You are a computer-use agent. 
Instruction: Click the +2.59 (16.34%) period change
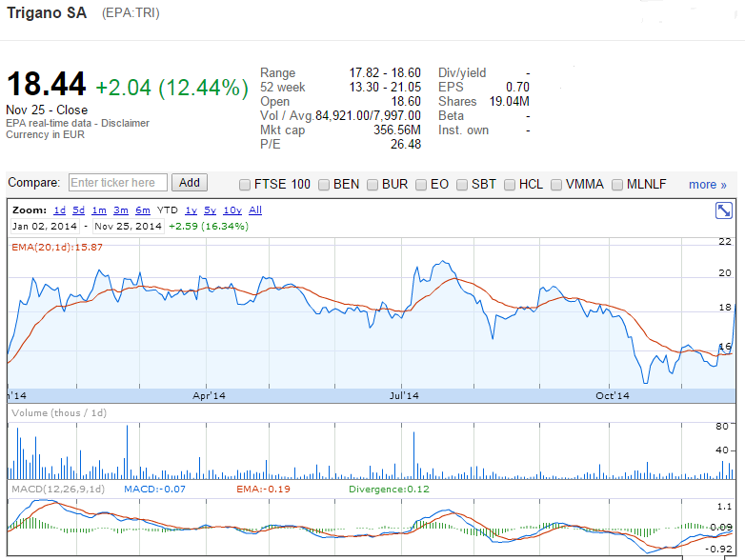coord(209,226)
